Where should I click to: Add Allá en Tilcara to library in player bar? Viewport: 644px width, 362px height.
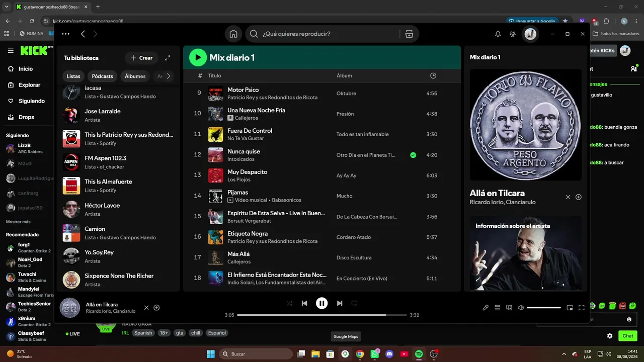click(x=156, y=308)
